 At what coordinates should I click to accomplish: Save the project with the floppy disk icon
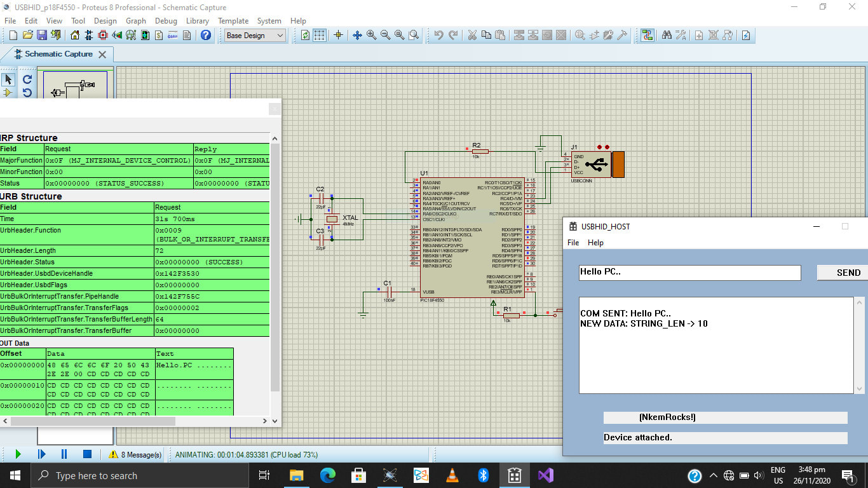[x=42, y=36]
